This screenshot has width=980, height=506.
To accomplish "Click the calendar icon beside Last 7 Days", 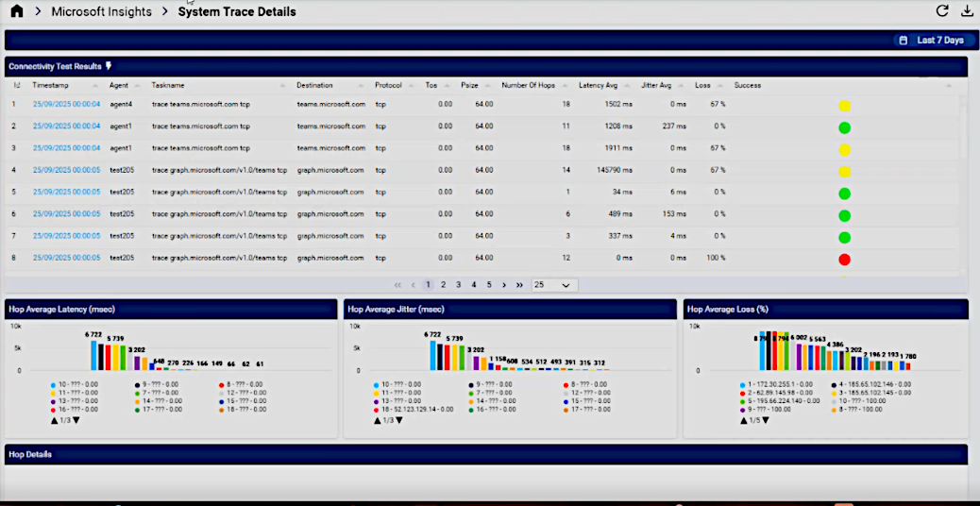I will (x=903, y=40).
